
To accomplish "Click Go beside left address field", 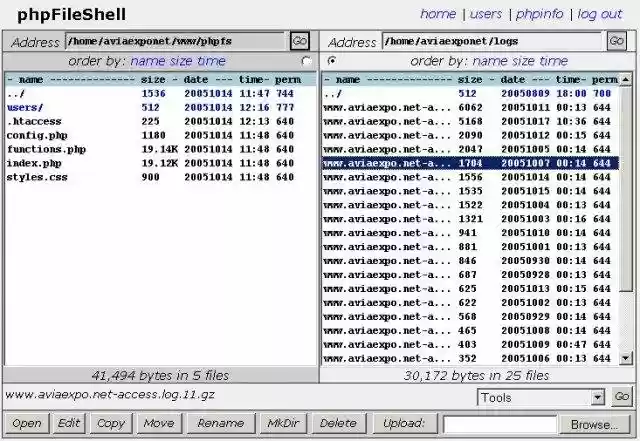I will click(x=300, y=41).
